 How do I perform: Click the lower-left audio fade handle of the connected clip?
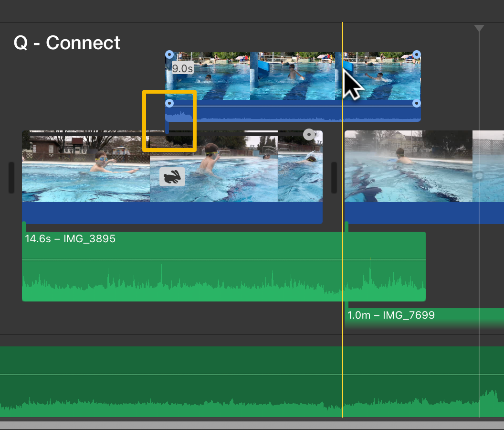[169, 103]
